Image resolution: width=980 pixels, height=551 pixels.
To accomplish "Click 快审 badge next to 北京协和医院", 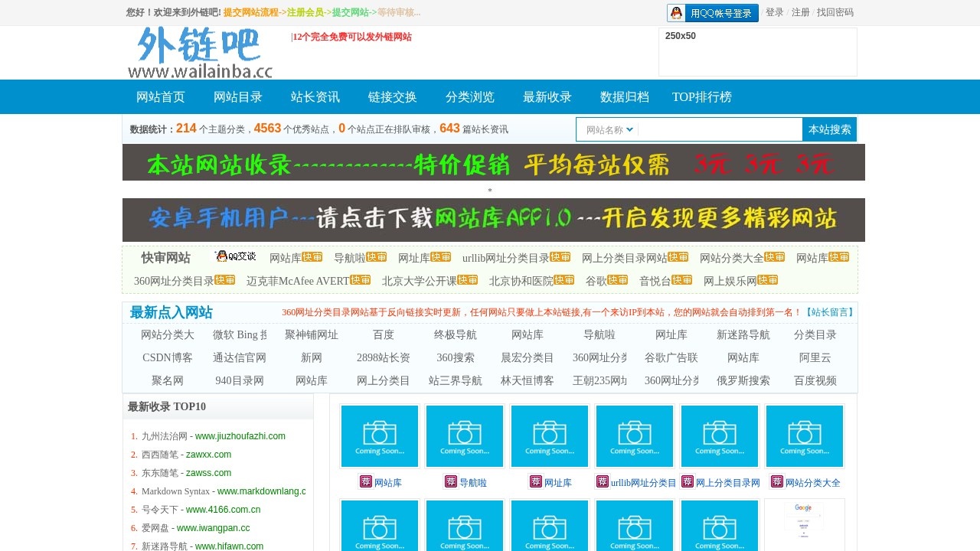I will point(564,280).
